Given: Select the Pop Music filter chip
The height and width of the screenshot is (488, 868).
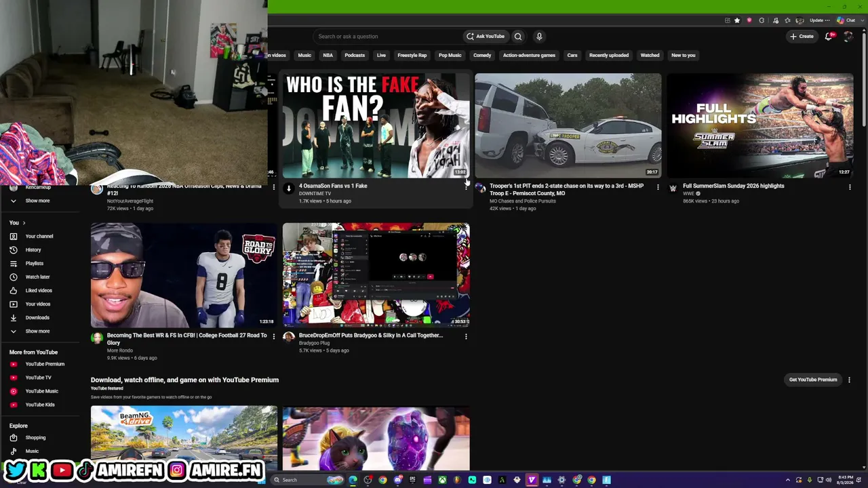Looking at the screenshot, I should [450, 56].
